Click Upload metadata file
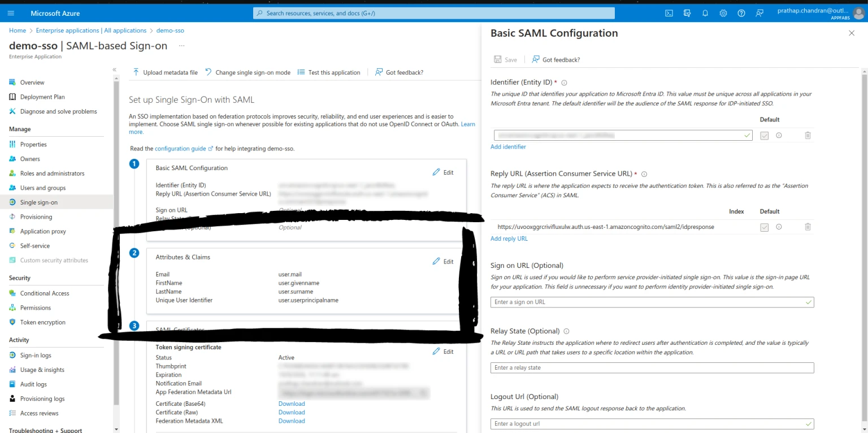The image size is (868, 433). 165,72
